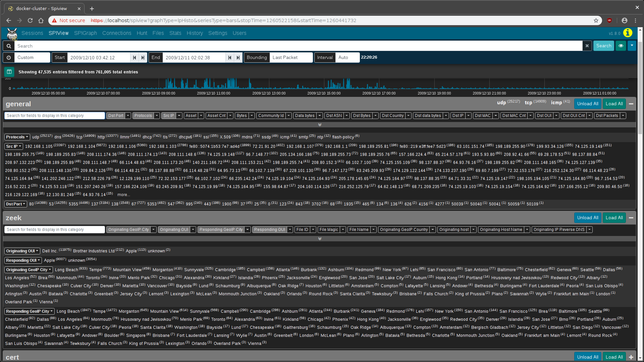Jump End time to next step
The image size is (644, 362).
(x=238, y=57)
